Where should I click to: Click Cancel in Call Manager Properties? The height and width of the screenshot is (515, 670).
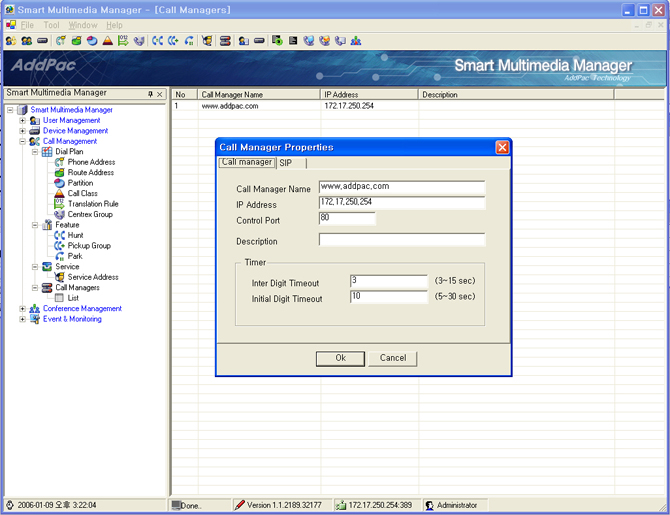[x=393, y=358]
